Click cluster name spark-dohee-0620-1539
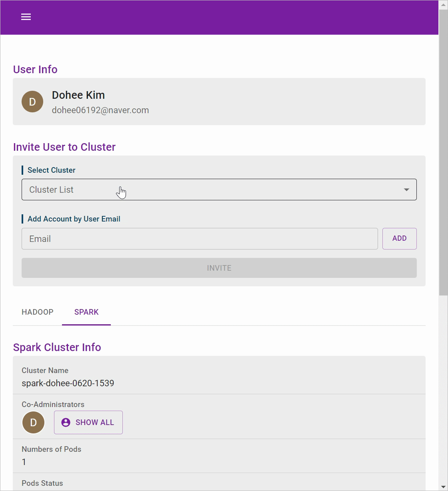 (x=68, y=383)
